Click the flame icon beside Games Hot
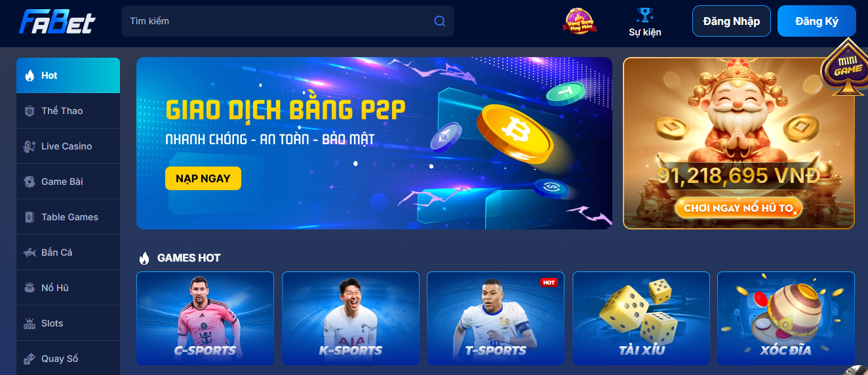Viewport: 868px width, 375px height. pyautogui.click(x=144, y=258)
